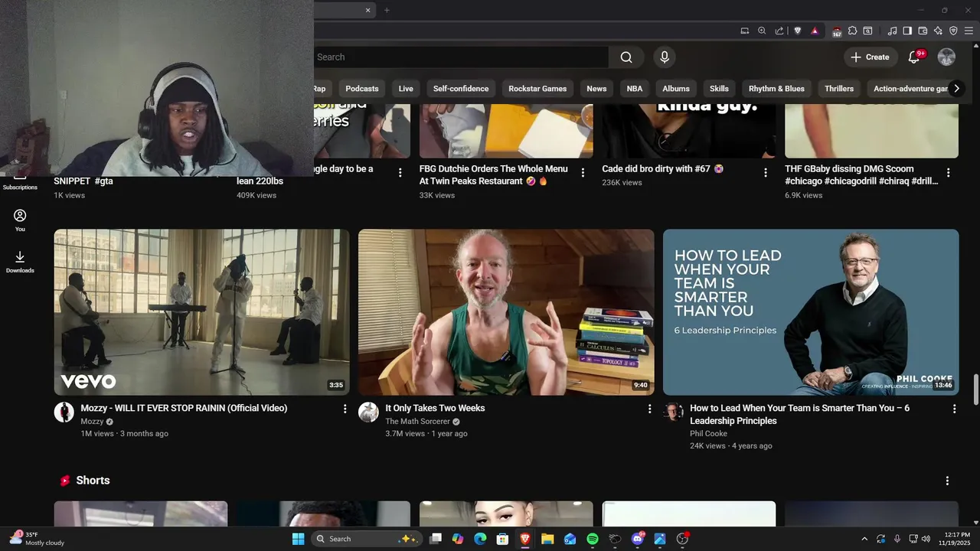Select the Rhythm & Blues category chip
Screen dimensions: 980x551
pyautogui.click(x=776, y=89)
